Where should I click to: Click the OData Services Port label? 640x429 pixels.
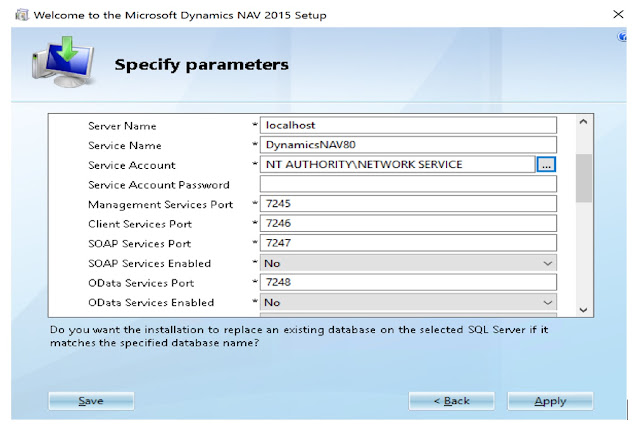click(x=141, y=283)
